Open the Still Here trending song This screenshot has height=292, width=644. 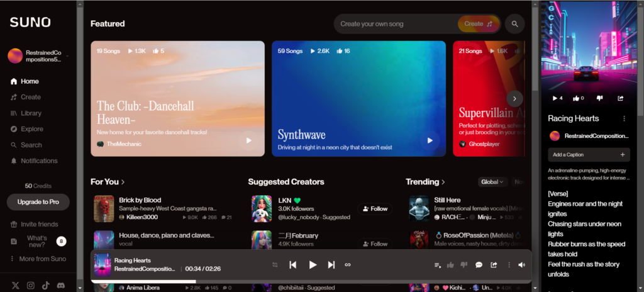(447, 200)
